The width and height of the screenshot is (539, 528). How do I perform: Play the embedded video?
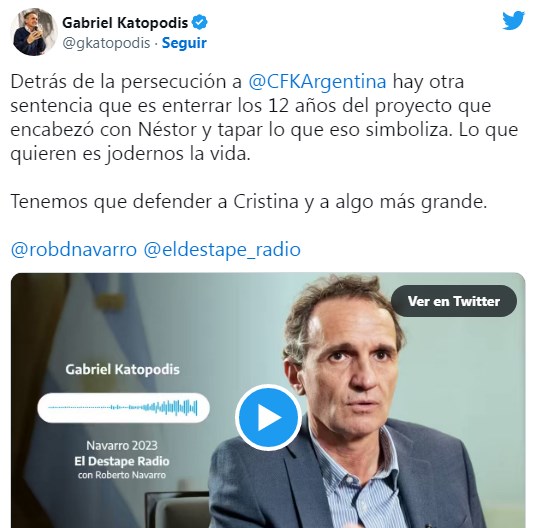click(x=268, y=418)
